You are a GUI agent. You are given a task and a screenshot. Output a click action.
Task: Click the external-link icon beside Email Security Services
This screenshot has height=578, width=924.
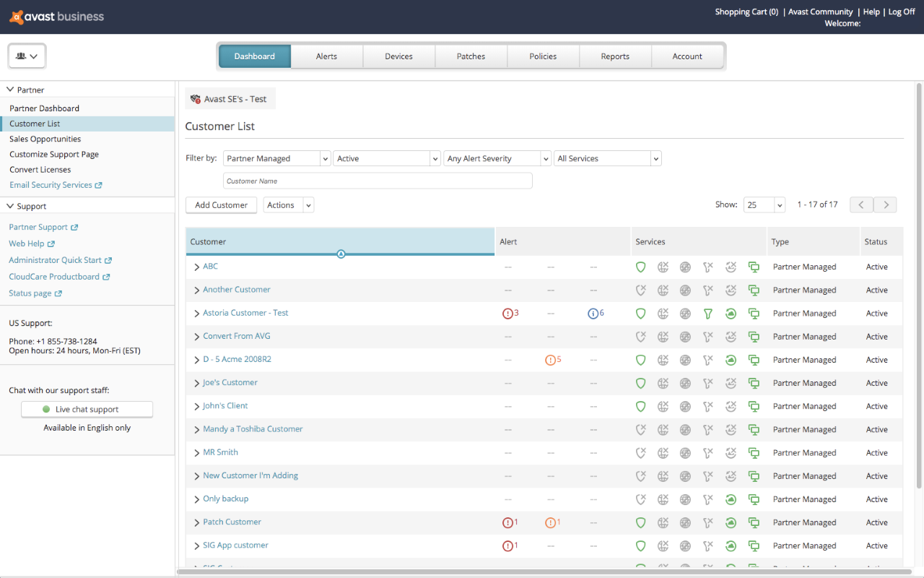click(x=99, y=186)
